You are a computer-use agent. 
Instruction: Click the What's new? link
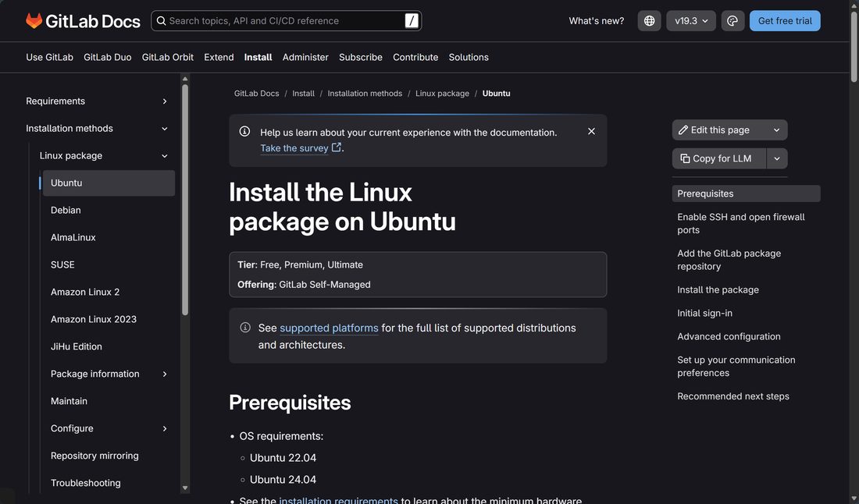[x=596, y=21]
